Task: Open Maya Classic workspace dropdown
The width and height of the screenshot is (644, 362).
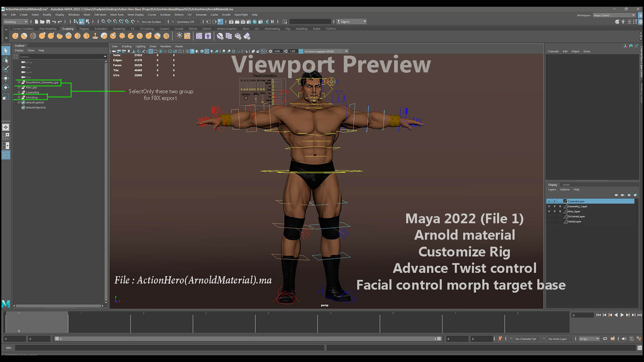Action: 614,15
